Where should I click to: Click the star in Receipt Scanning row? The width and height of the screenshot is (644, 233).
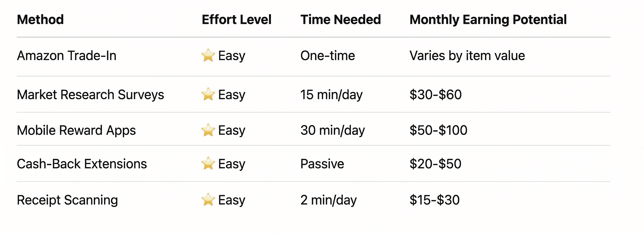point(208,200)
